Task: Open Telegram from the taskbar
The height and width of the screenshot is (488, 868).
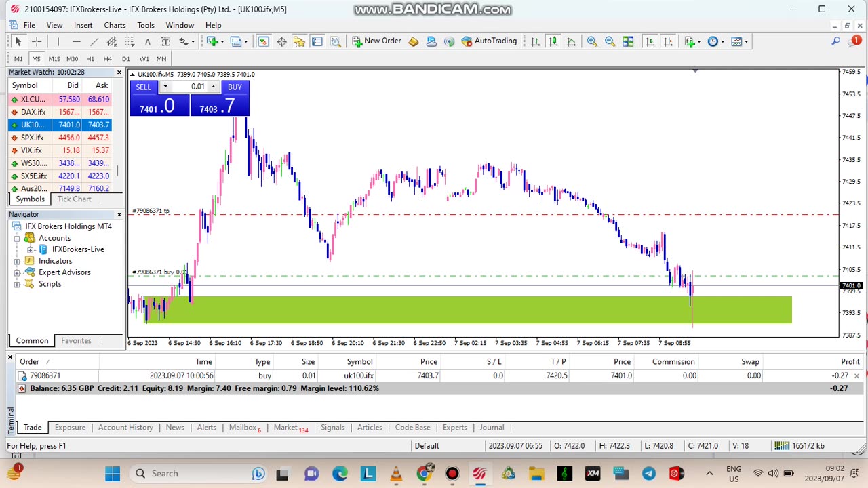Action: [x=648, y=474]
